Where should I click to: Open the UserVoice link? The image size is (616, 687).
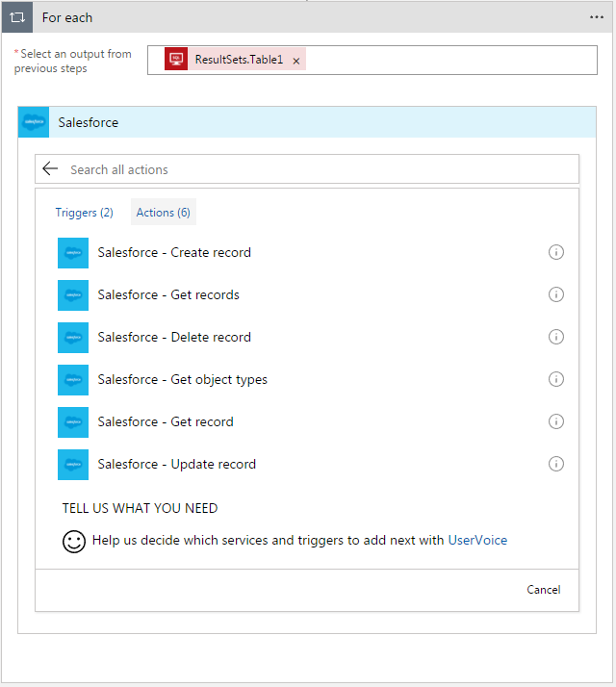477,540
